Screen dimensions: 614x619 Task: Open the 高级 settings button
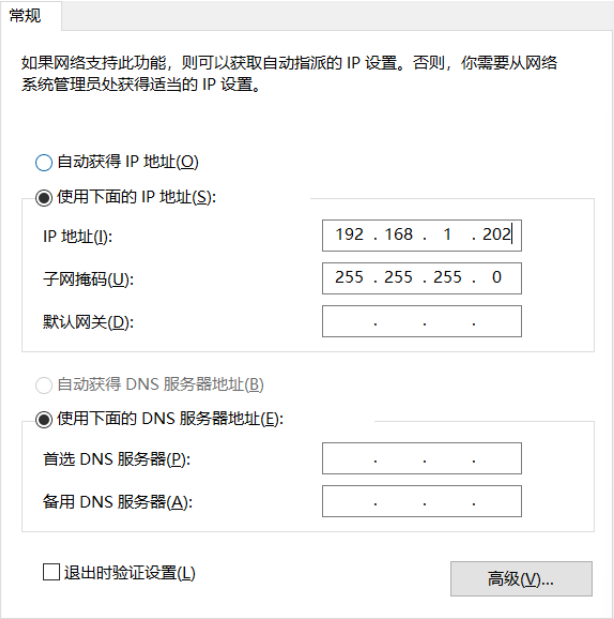tap(520, 579)
